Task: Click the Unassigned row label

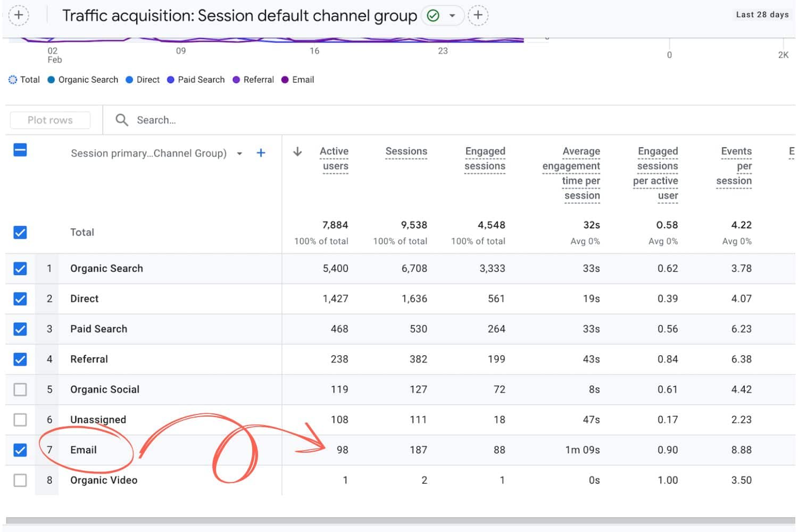Action: pyautogui.click(x=98, y=420)
